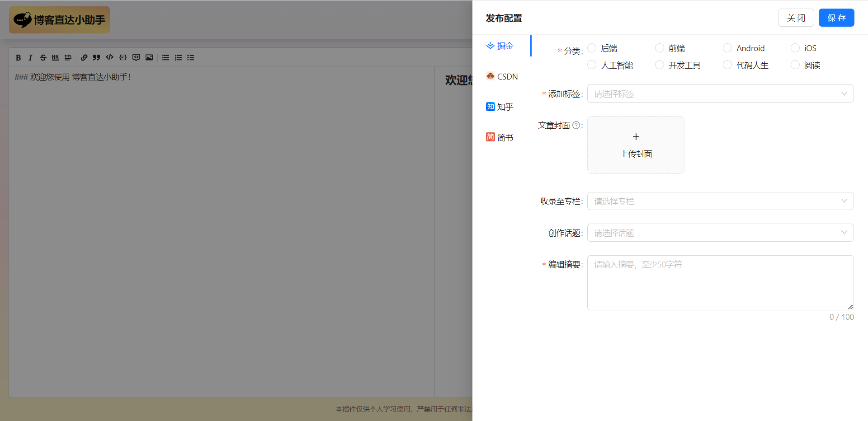Expand the 收录至专栏 column dropdown
This screenshot has height=421, width=868.
[720, 201]
